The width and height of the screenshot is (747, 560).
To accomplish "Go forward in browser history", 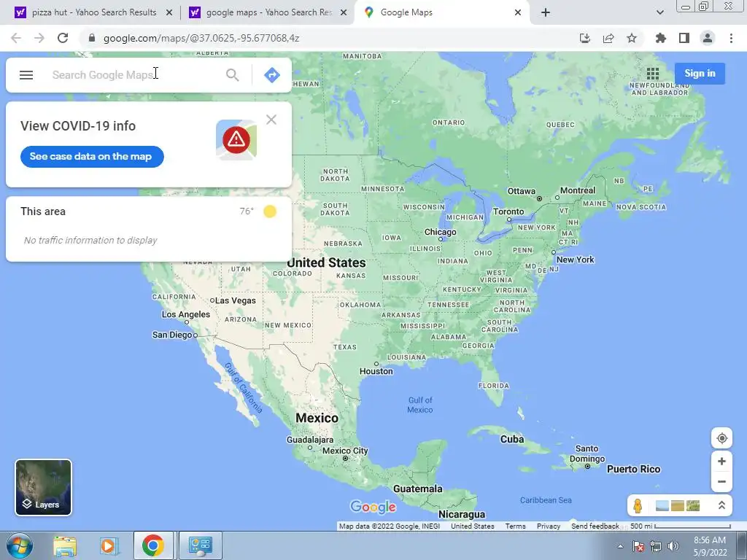I will click(x=39, y=38).
